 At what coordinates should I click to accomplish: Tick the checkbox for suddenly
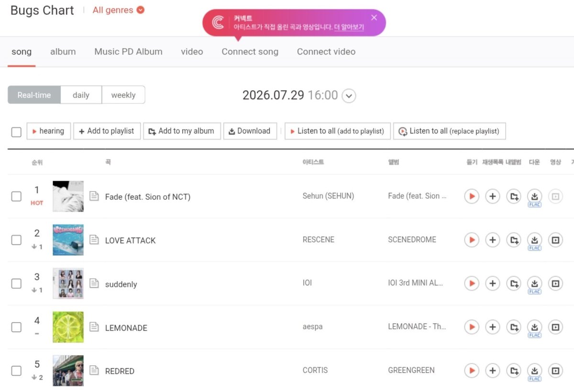(16, 283)
